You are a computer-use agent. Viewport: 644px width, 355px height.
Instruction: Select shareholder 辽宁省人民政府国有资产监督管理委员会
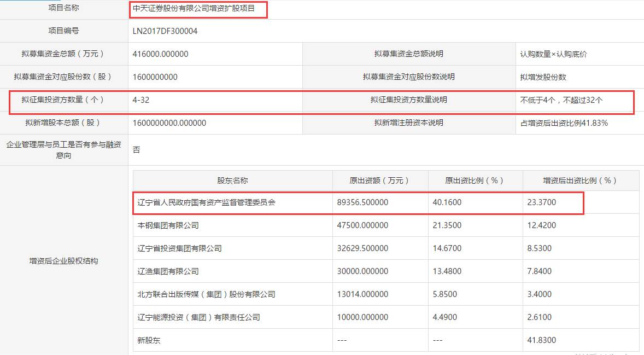coord(206,202)
